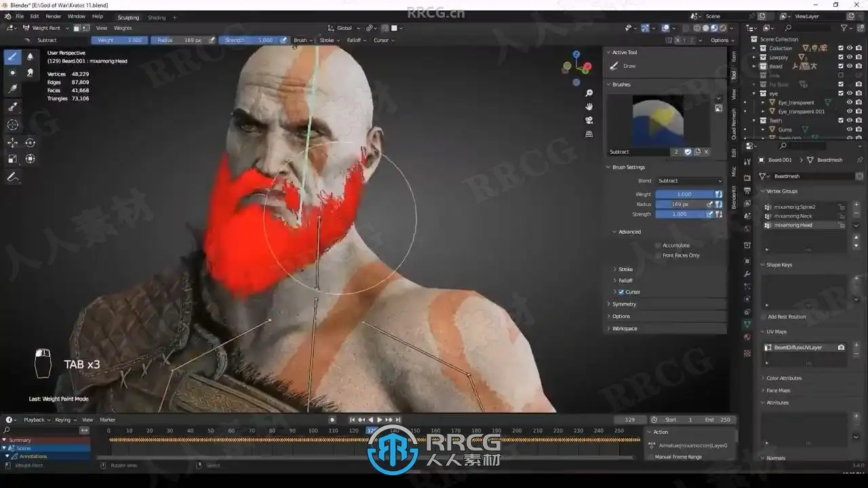The height and width of the screenshot is (488, 868).
Task: Click the Radius unified-setting icon in Brush Settings
Action: point(719,204)
